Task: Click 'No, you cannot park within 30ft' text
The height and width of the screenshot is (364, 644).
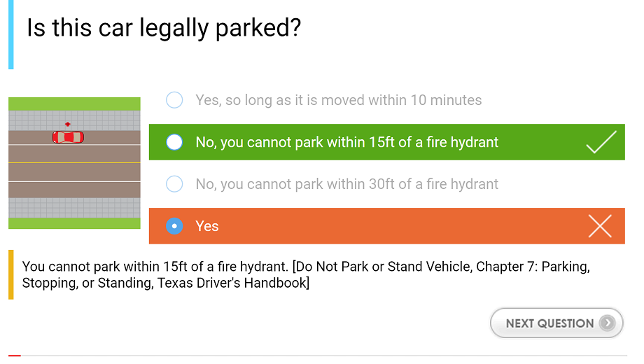Action: point(346,184)
